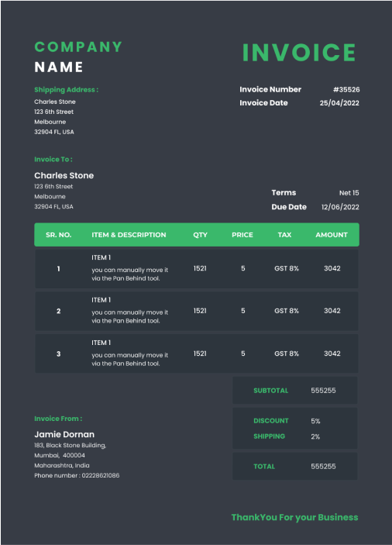Image resolution: width=392 pixels, height=545 pixels.
Task: Click the AMOUNT column header
Action: [332, 235]
